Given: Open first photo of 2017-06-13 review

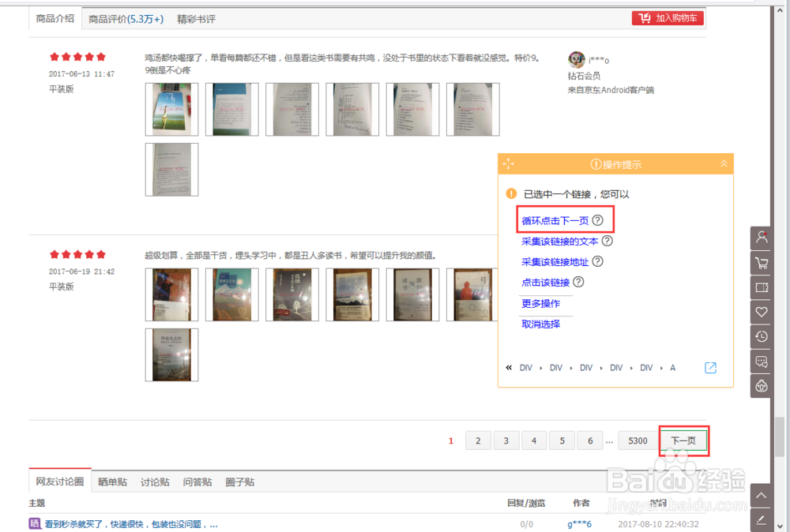Looking at the screenshot, I should click(x=171, y=109).
